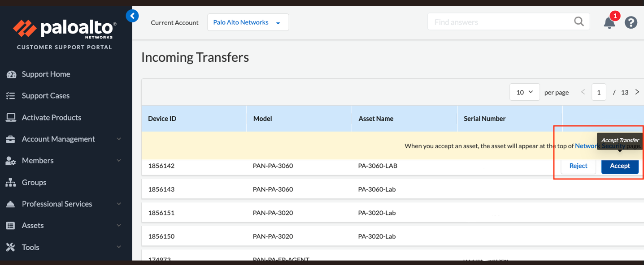Click the Professional Services bell icon

11,204
